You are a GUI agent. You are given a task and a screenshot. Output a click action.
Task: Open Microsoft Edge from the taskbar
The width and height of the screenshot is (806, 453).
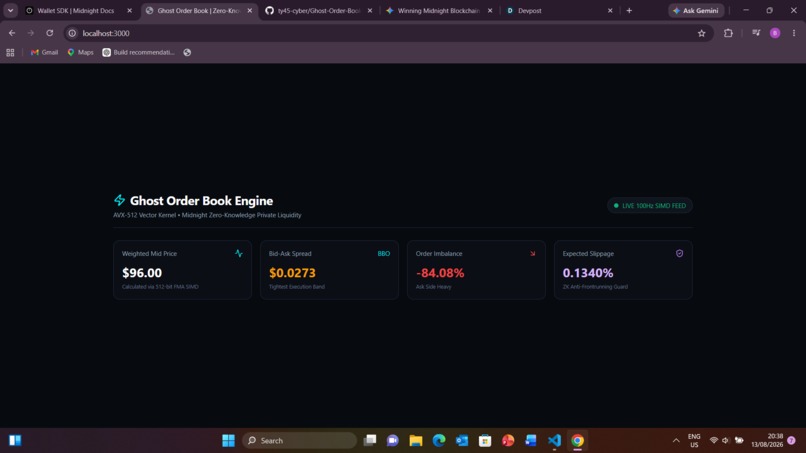point(439,441)
